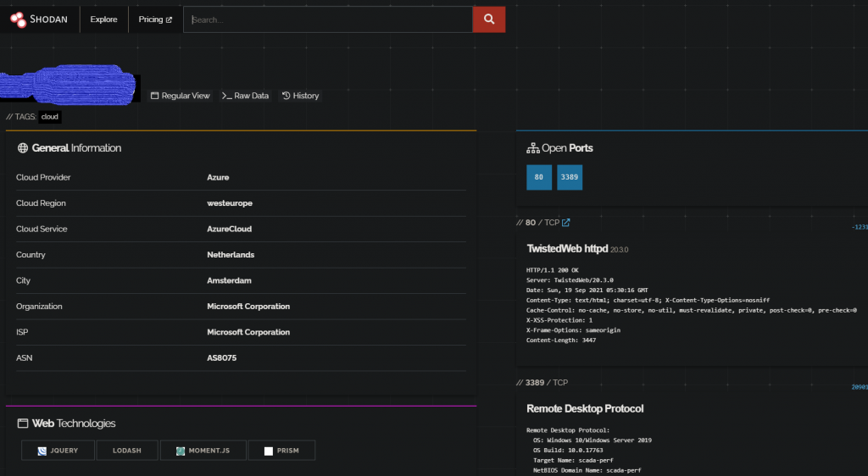
Task: Click the Azure cloud provider value
Action: [x=218, y=178]
